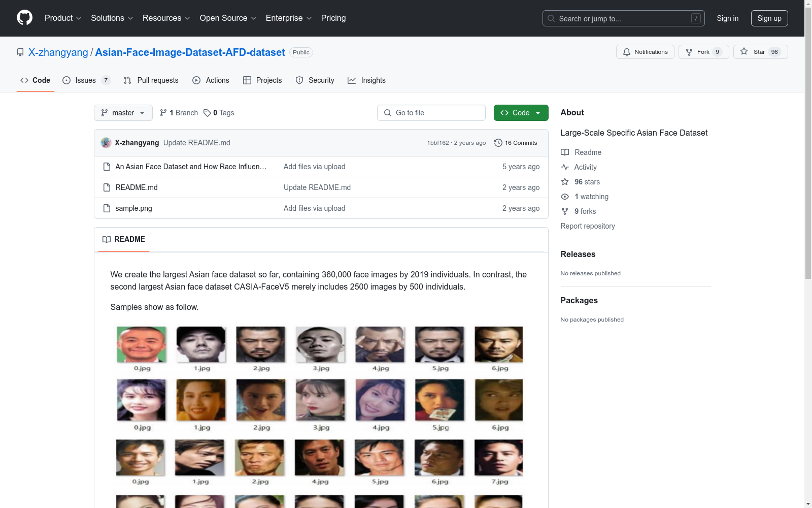Click the GitHub logo icon
812x508 pixels.
(24, 18)
